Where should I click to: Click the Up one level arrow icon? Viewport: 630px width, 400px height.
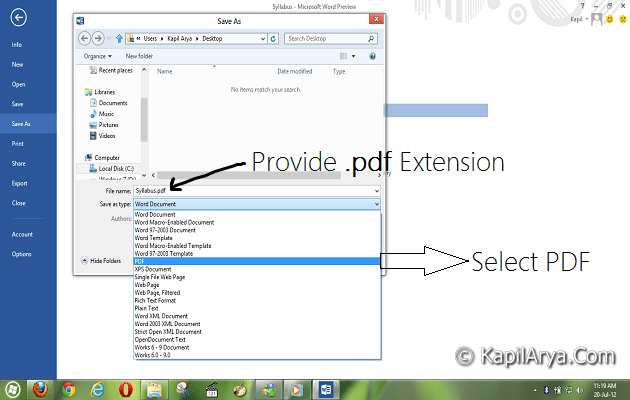(119, 39)
